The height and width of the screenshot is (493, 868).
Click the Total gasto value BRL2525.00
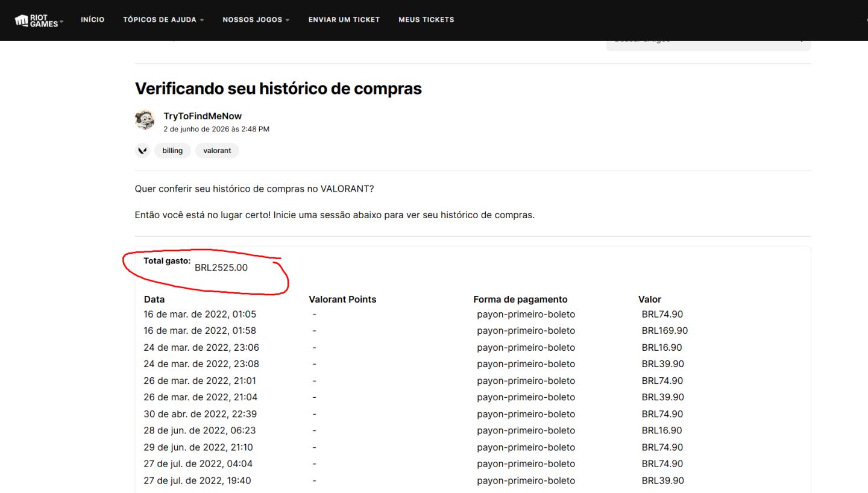[x=221, y=268]
